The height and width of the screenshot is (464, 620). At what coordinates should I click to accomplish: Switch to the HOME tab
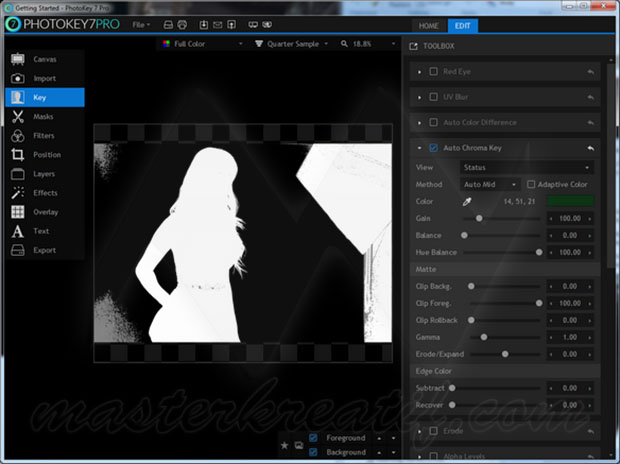pos(429,25)
